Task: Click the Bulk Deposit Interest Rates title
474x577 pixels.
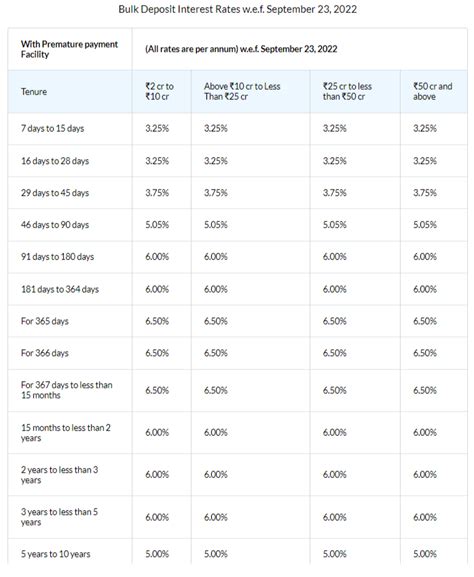Action: pyautogui.click(x=237, y=9)
